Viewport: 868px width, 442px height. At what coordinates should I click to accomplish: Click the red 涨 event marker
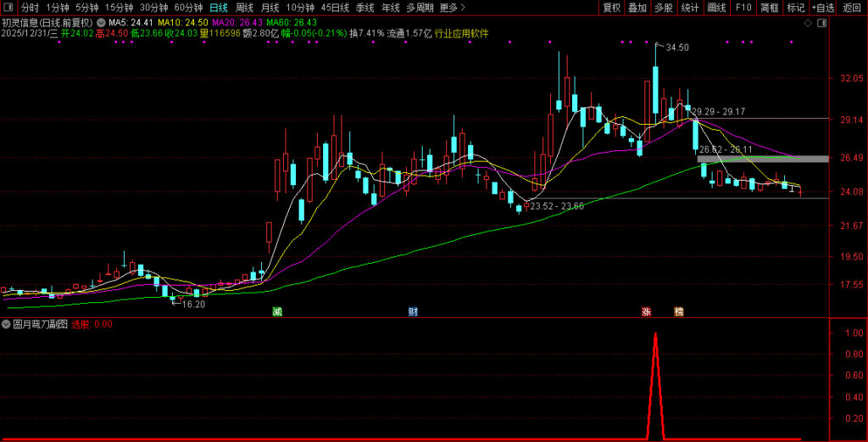coord(646,312)
